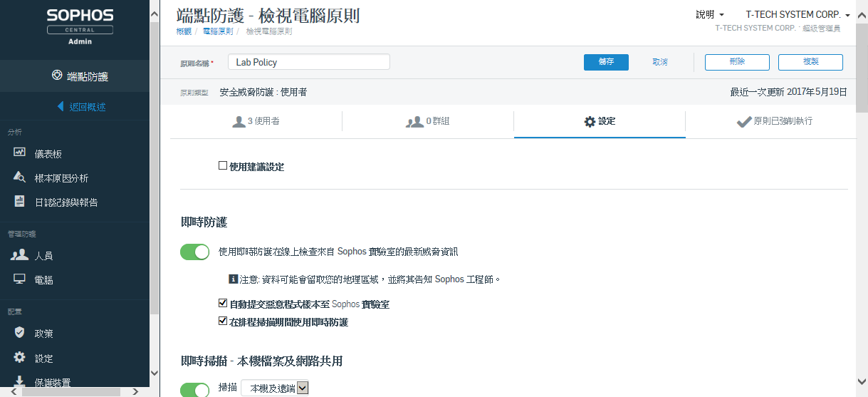868x397 pixels.
Task: Click the info icon next to 注意
Action: click(232, 279)
